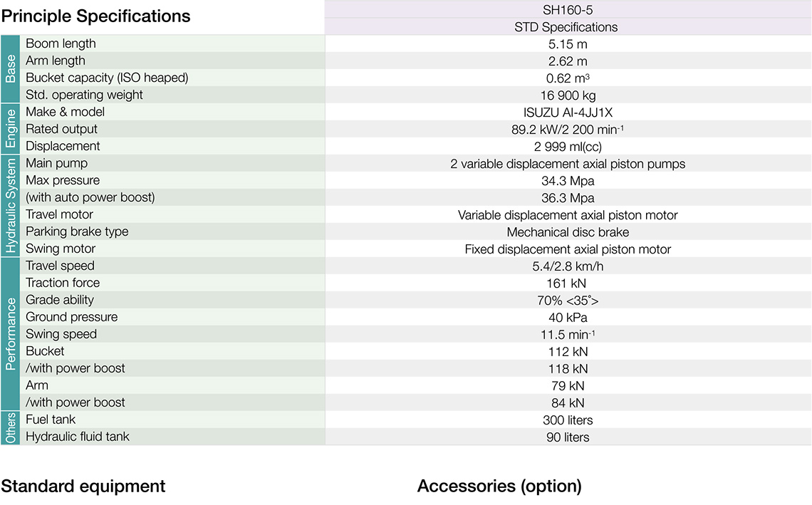
Task: Click the Travel speed 5.4/2.8 km/h value
Action: (568, 266)
